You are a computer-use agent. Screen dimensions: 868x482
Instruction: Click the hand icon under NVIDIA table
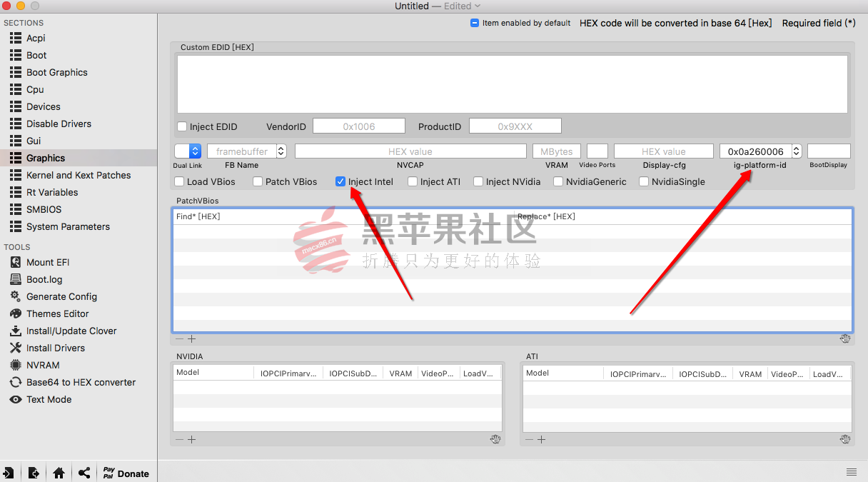[x=495, y=439]
